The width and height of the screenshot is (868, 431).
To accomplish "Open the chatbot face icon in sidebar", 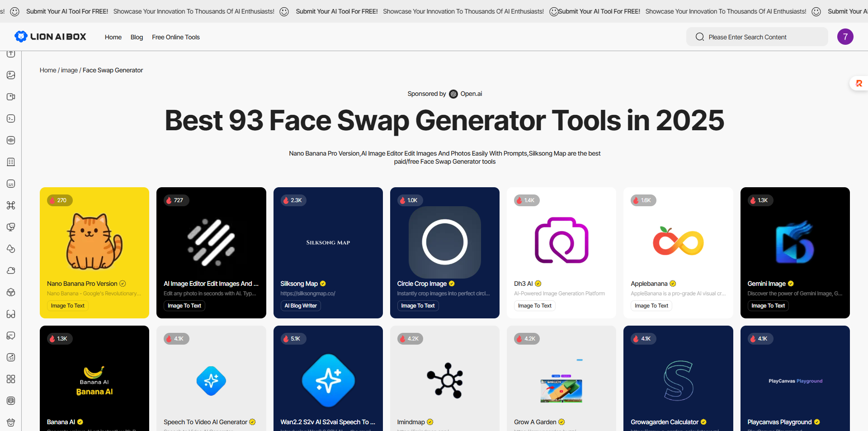I will [11, 184].
